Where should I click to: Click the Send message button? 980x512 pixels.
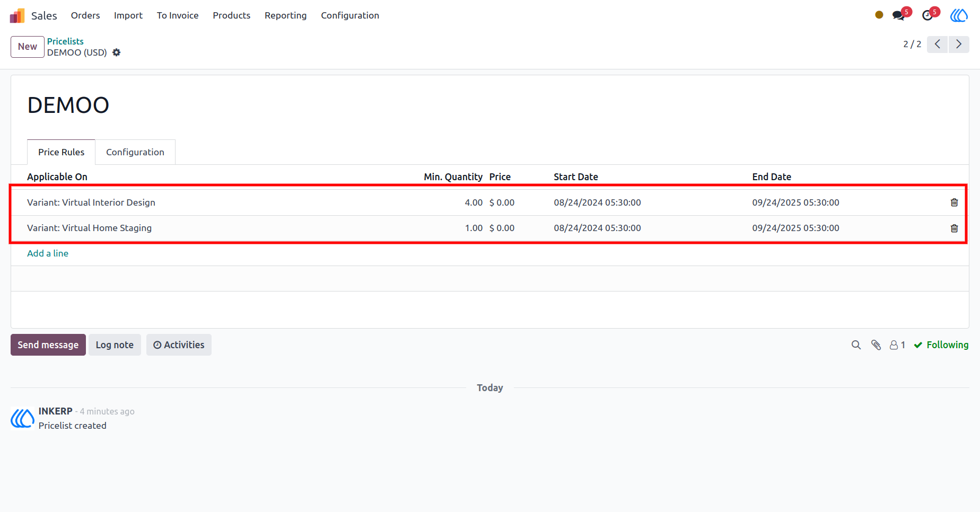coord(48,345)
